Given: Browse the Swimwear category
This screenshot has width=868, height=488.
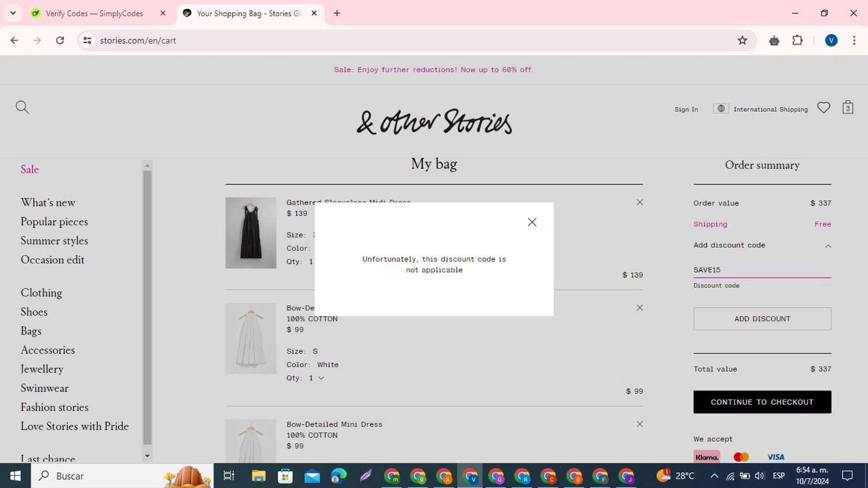Looking at the screenshot, I should click(x=45, y=388).
